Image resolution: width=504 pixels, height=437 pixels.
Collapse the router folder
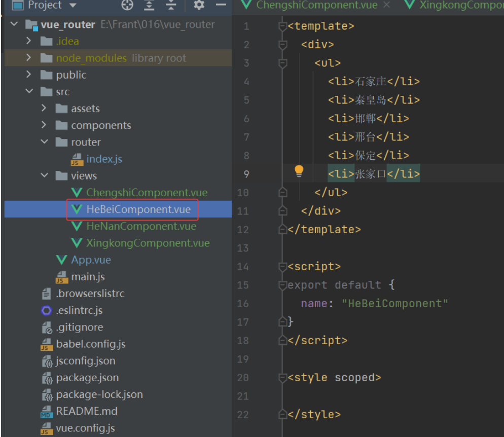pyautogui.click(x=44, y=142)
